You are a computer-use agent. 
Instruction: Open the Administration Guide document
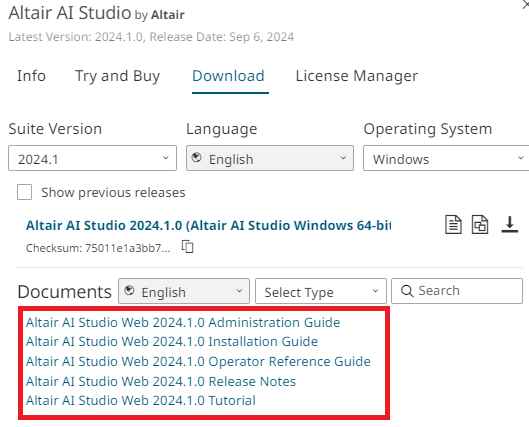(183, 322)
